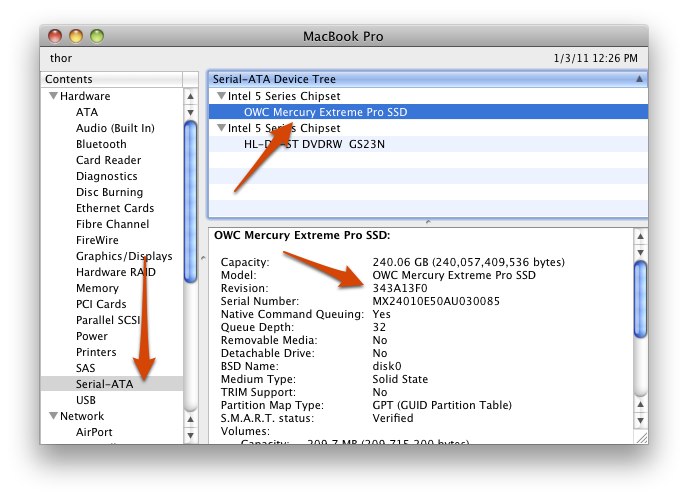Screen dimensions: 688x499
Task: Open Diagnostics in the Contents list
Action: (x=107, y=176)
